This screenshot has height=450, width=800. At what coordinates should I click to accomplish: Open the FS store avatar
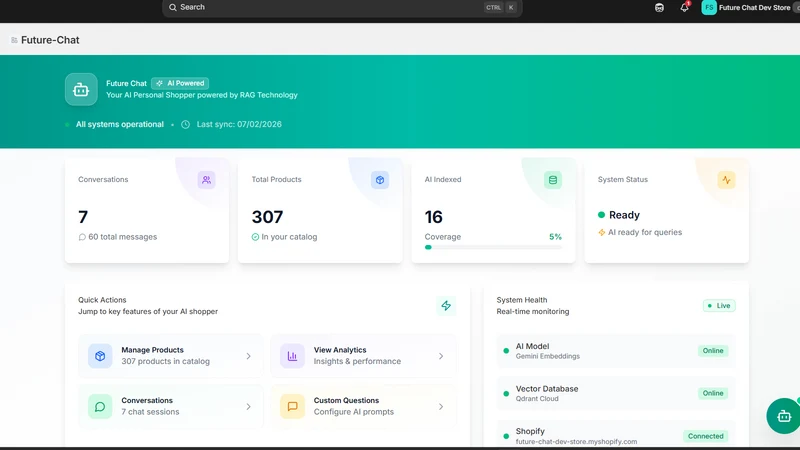[709, 8]
